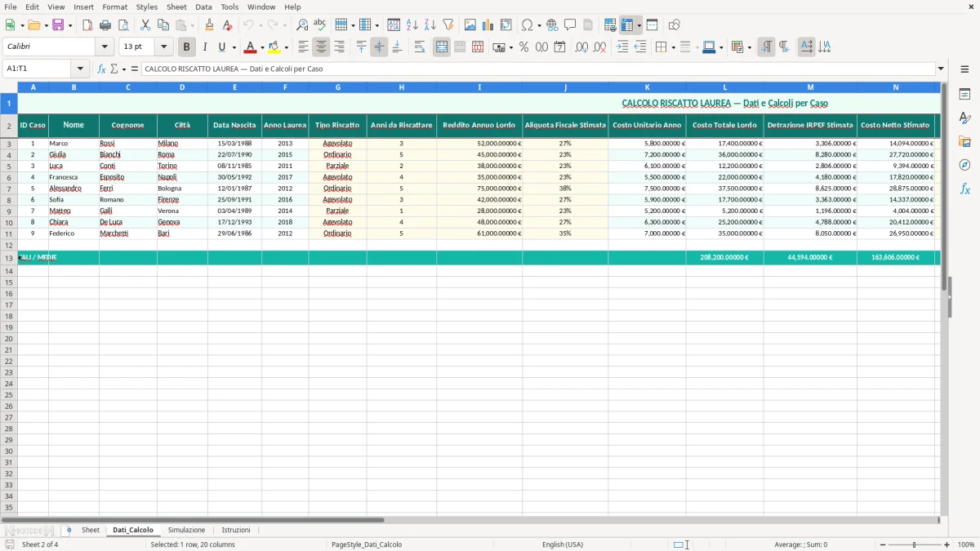
Task: Toggle Wrap Text
Action: [x=420, y=47]
